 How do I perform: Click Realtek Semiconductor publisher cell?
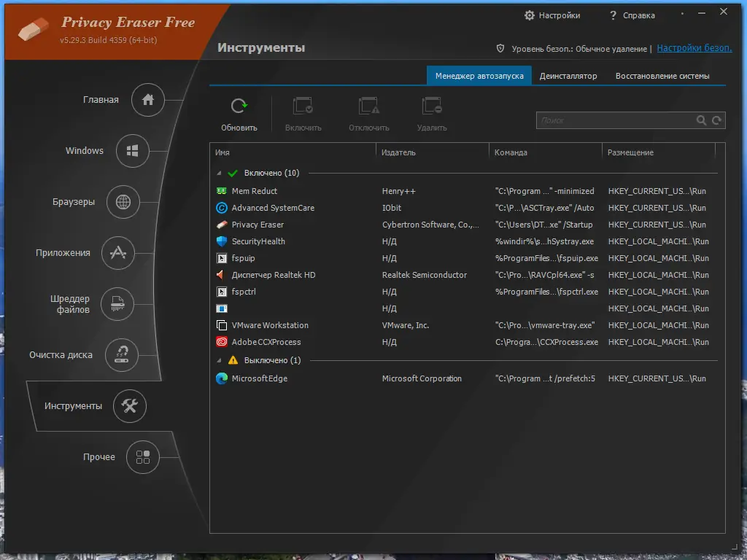424,275
